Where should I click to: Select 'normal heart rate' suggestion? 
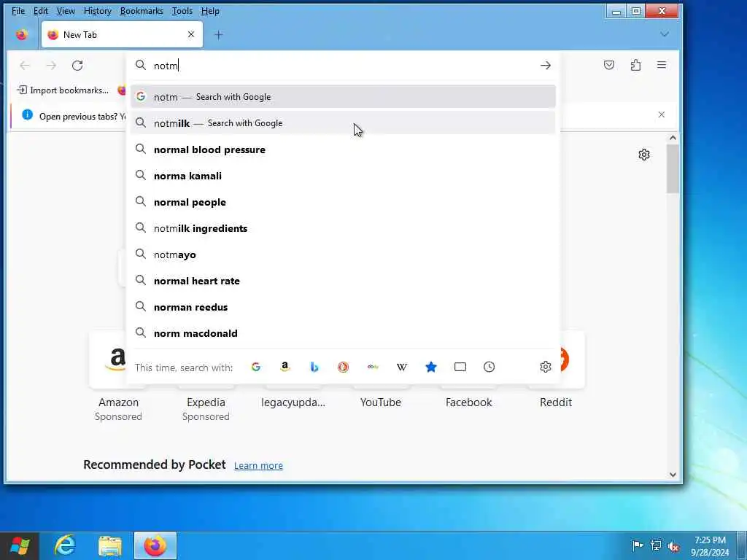[x=343, y=281]
